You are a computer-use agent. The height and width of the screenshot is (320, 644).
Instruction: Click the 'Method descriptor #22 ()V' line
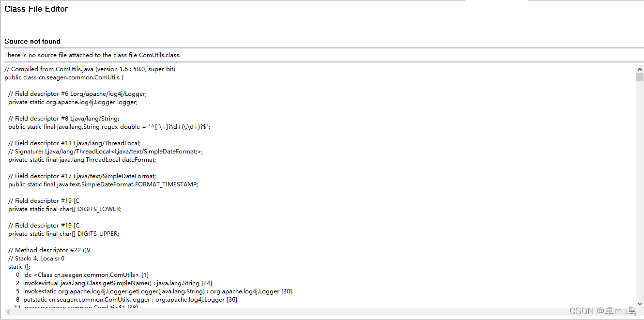[49, 250]
